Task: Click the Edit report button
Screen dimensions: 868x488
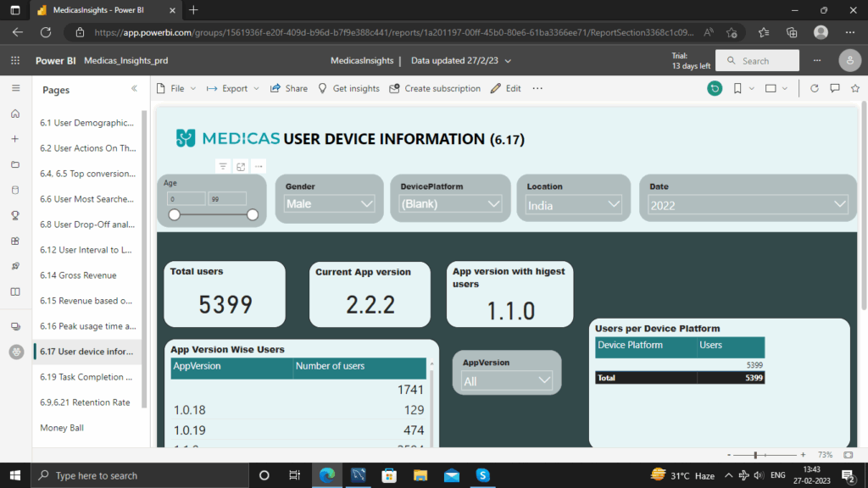Action: (x=505, y=88)
